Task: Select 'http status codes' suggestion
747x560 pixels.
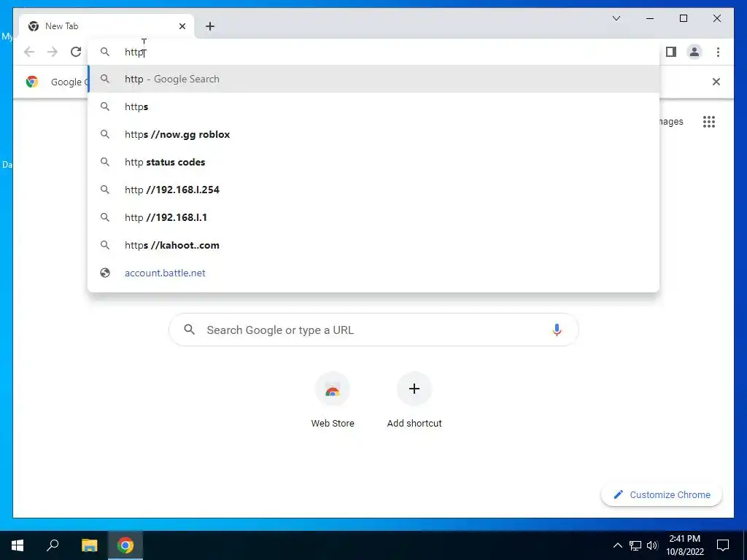Action: tap(374, 162)
